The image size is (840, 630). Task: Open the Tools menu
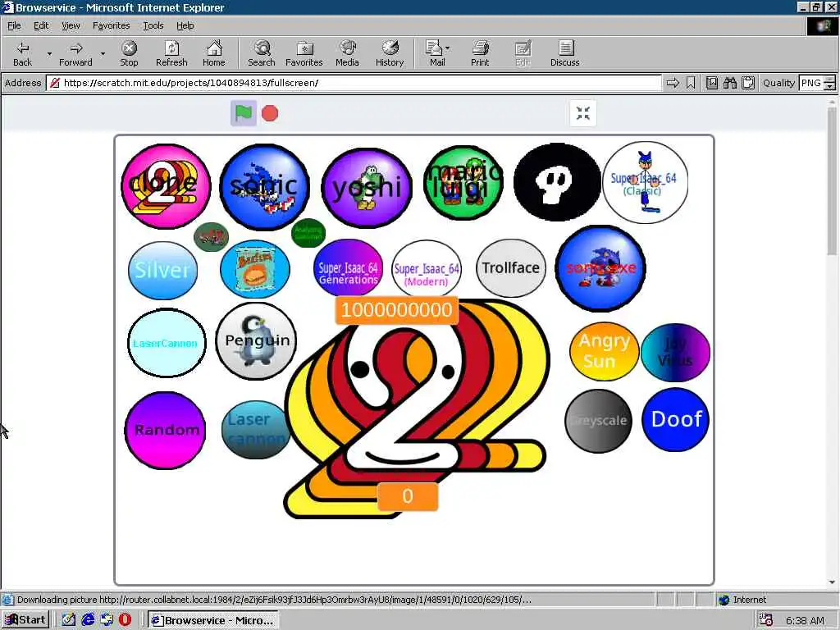click(x=153, y=25)
